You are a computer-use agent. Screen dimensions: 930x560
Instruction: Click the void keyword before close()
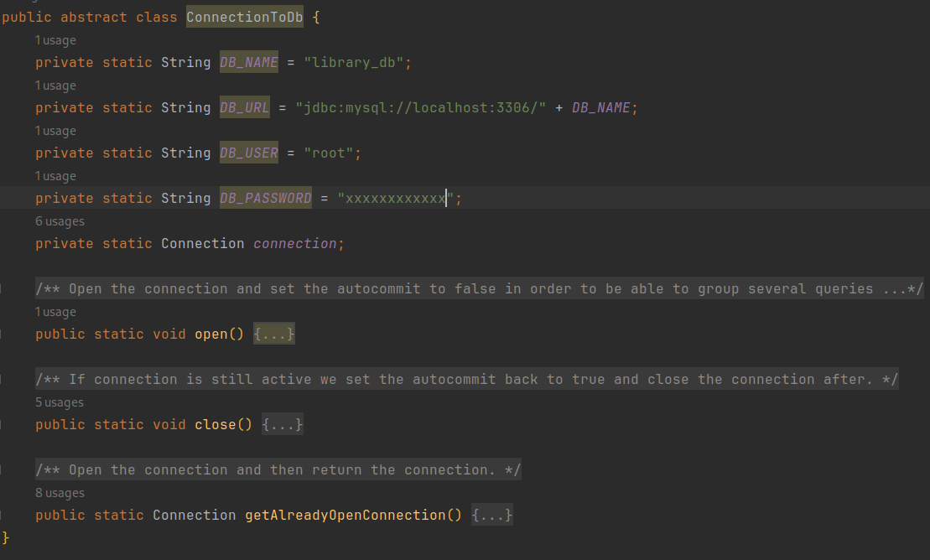point(169,425)
